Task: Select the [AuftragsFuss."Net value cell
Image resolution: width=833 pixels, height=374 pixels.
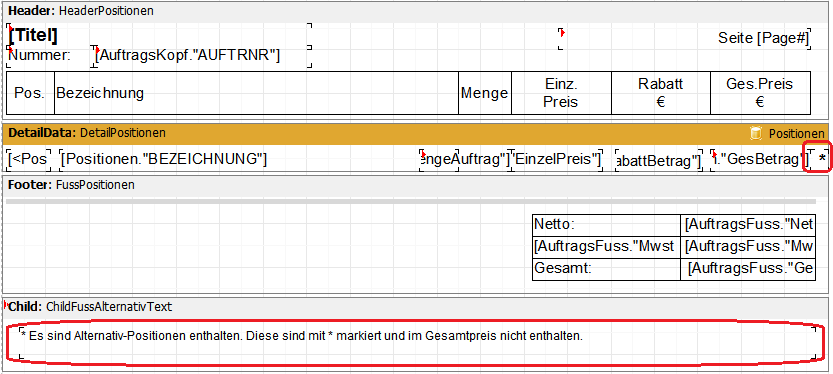Action: coord(747,225)
